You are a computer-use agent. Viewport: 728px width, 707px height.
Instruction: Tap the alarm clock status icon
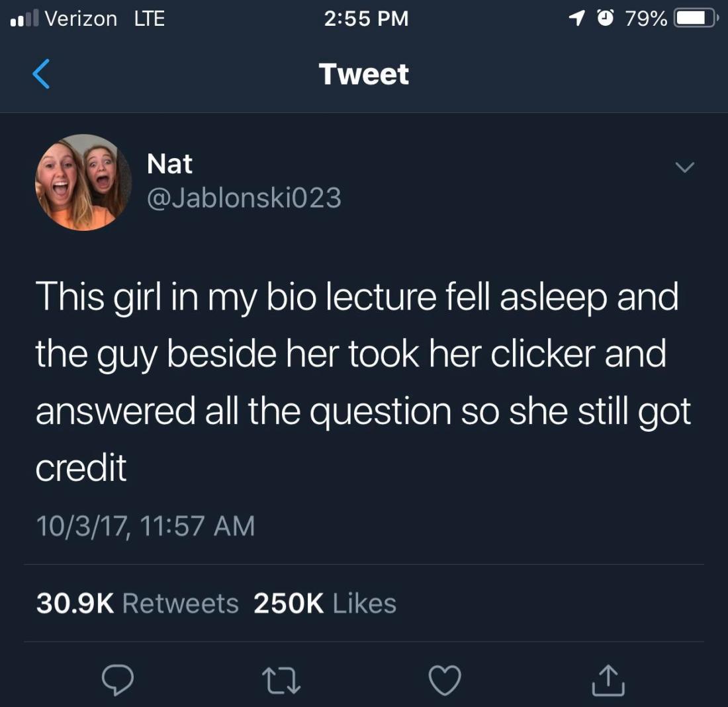tap(605, 18)
